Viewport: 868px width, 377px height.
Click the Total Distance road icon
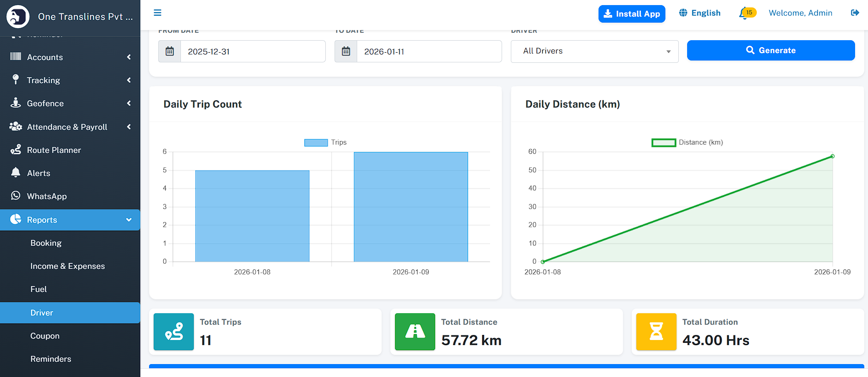coord(415,332)
